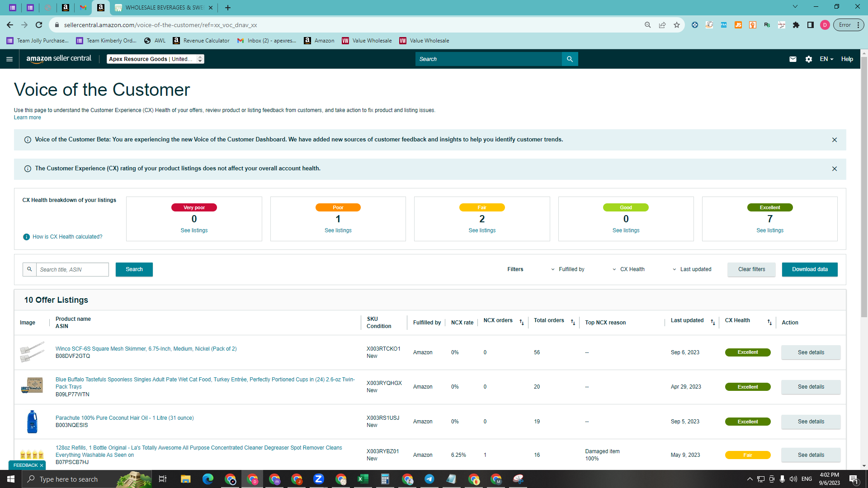
Task: Expand the Fulfilled by filter dropdown
Action: (x=567, y=270)
